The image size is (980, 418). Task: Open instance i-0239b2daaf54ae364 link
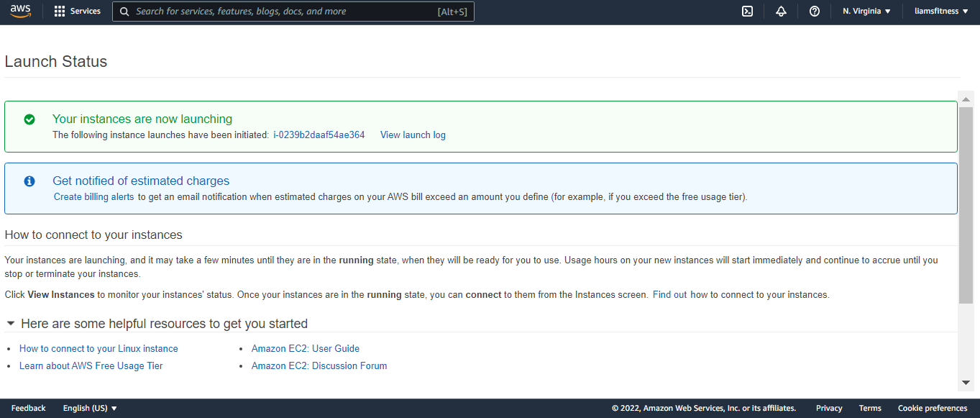tap(319, 135)
